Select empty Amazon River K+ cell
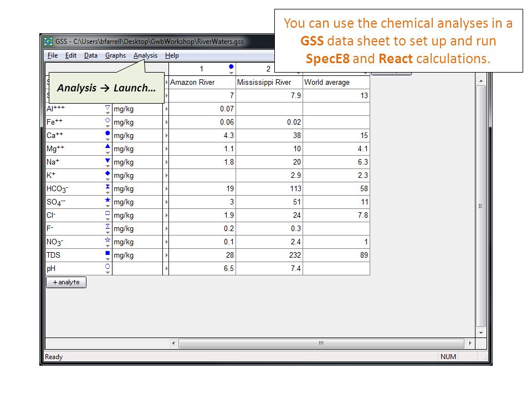This screenshot has height=399, width=532. point(202,176)
